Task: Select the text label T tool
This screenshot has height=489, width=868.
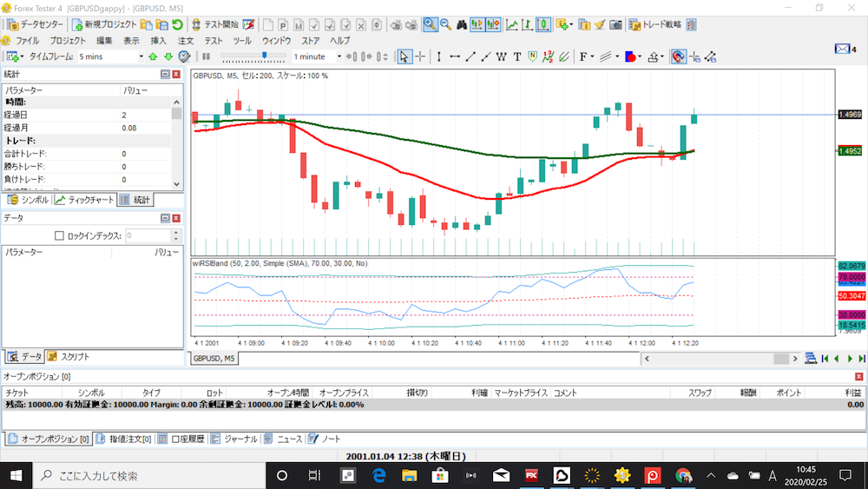Action: [517, 56]
